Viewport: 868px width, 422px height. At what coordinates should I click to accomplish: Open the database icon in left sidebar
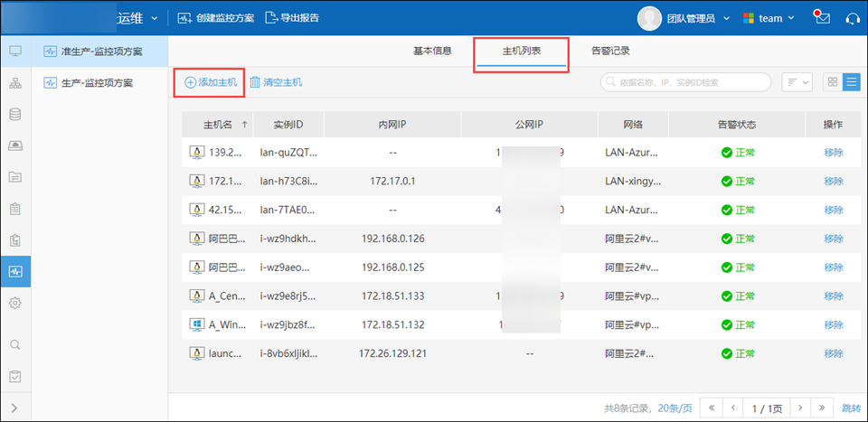pos(15,115)
